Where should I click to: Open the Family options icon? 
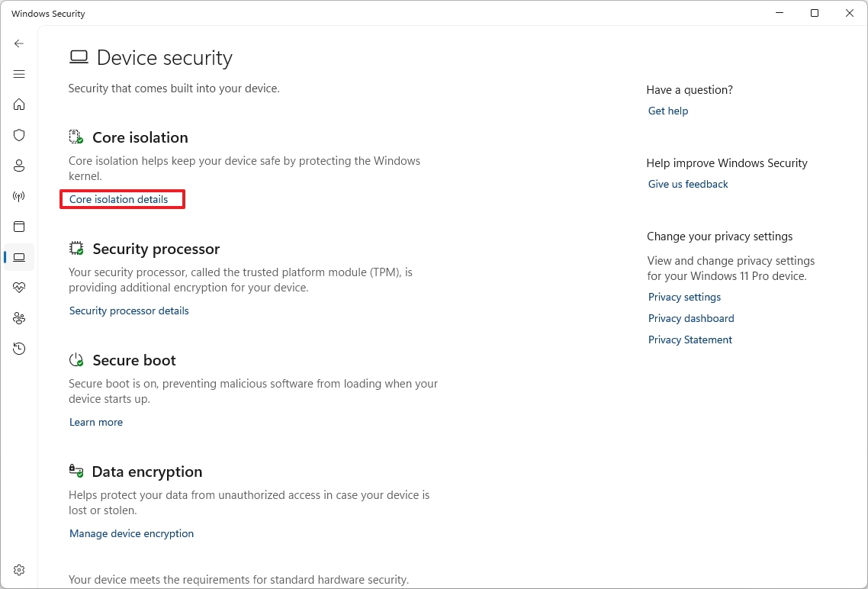click(x=19, y=318)
